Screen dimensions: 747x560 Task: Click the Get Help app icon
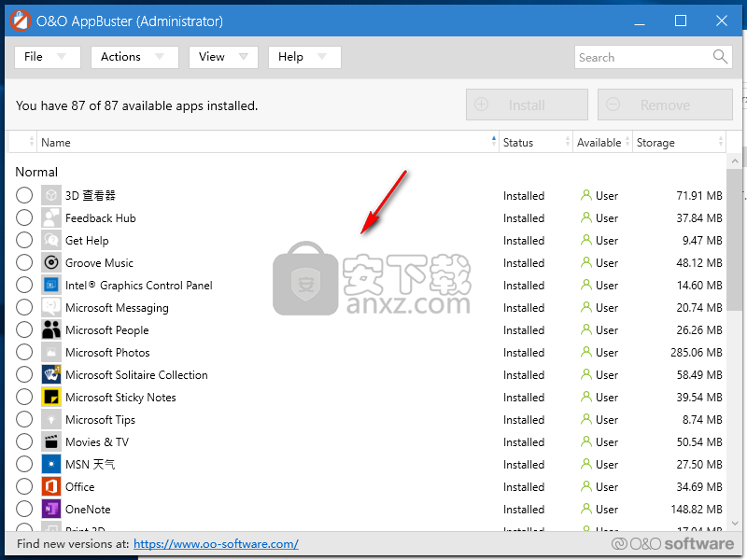pos(51,240)
